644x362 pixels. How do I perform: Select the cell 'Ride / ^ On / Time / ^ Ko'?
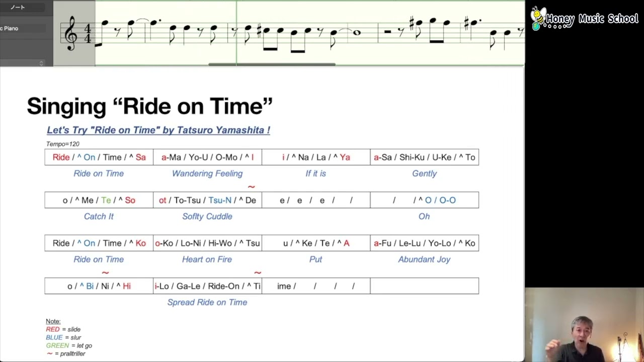pos(99,243)
